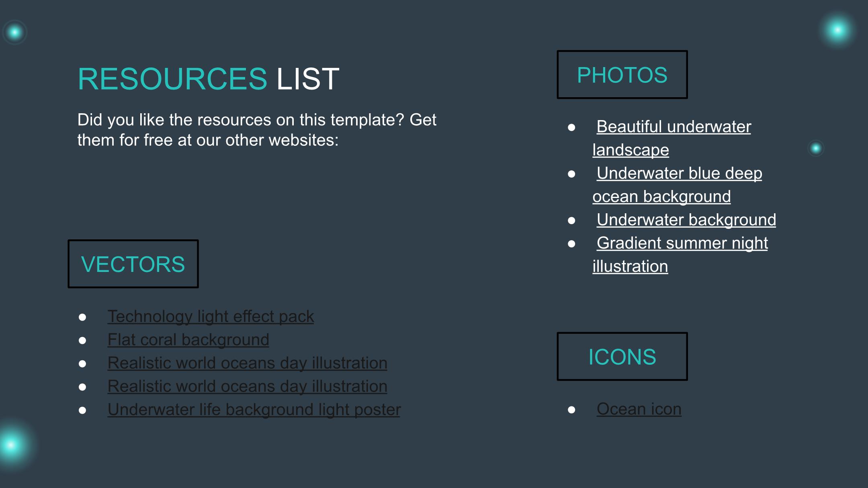Select the ICONS heading box
Screen dimensions: 868x488
tap(622, 356)
